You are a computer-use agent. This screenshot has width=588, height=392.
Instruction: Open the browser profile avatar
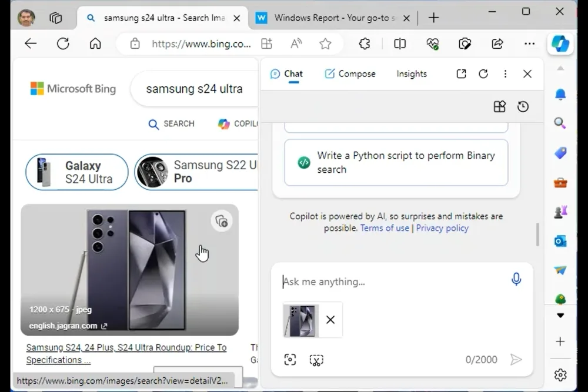point(26,18)
